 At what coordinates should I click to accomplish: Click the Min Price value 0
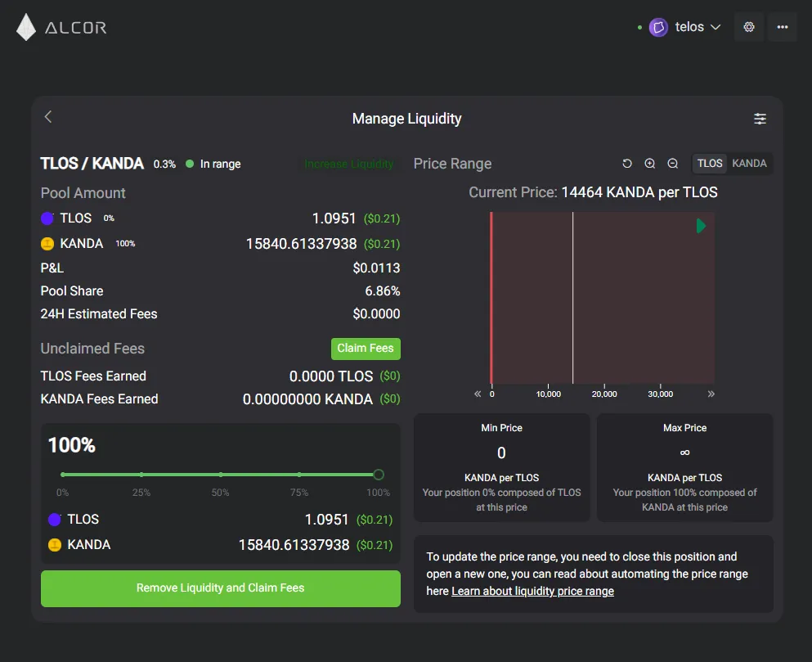501,453
